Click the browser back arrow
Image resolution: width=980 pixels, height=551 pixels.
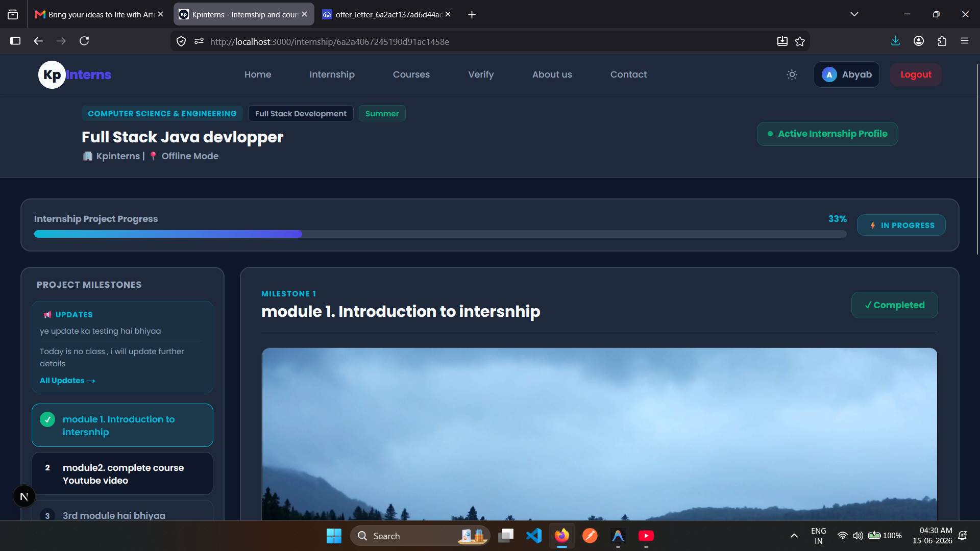tap(38, 41)
